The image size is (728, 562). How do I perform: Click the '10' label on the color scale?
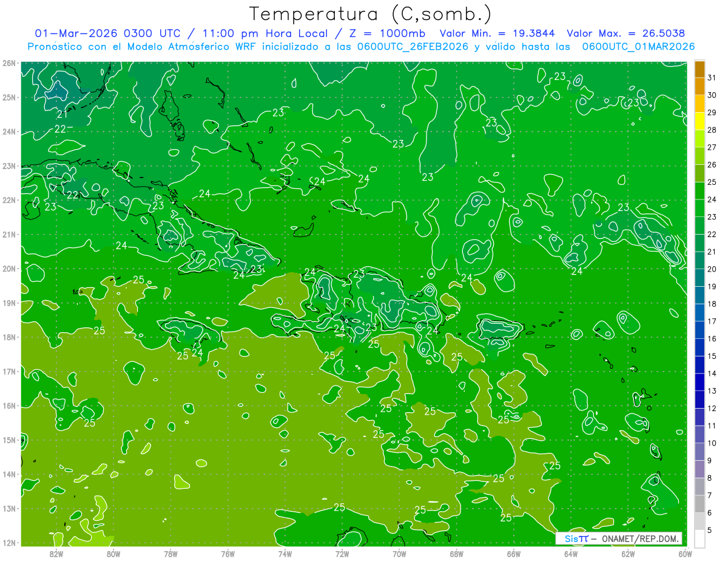click(x=712, y=443)
